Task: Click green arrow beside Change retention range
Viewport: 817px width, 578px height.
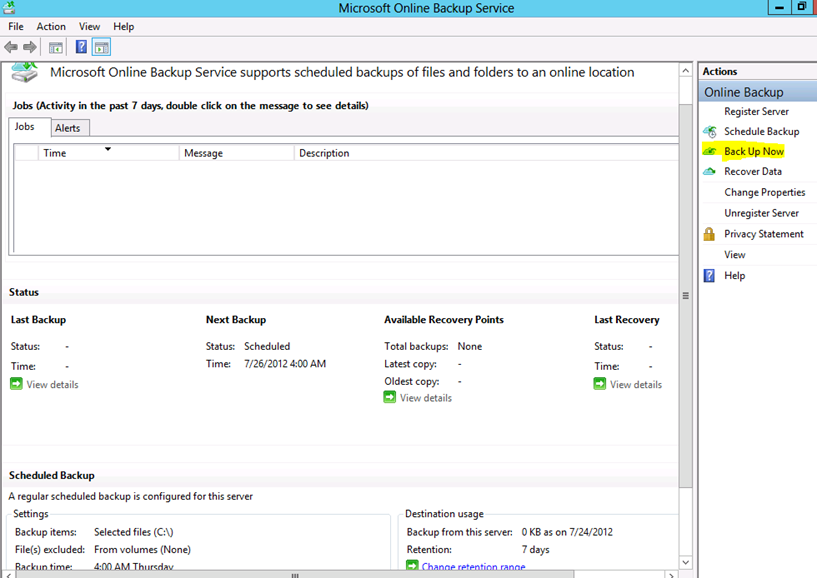Action: [412, 565]
